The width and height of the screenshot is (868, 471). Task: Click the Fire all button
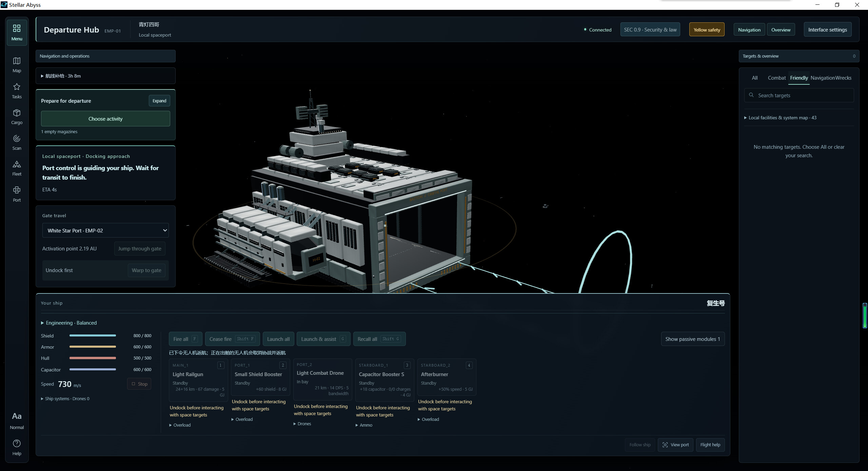click(x=185, y=339)
